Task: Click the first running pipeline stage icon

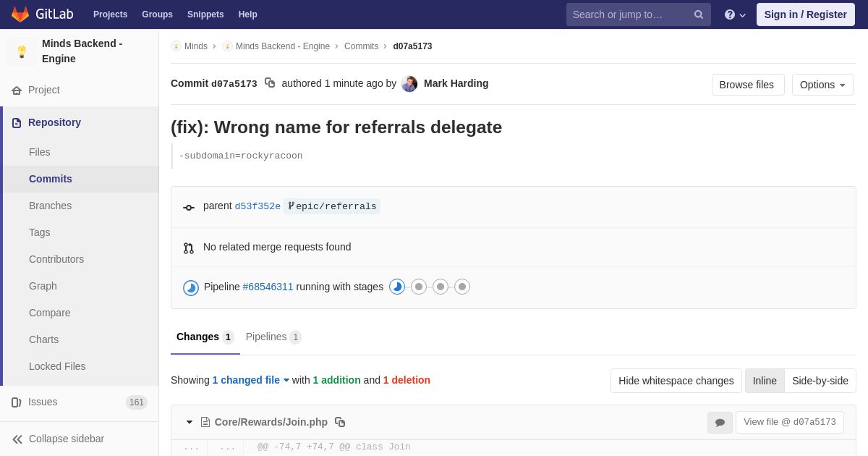Action: click(x=397, y=287)
